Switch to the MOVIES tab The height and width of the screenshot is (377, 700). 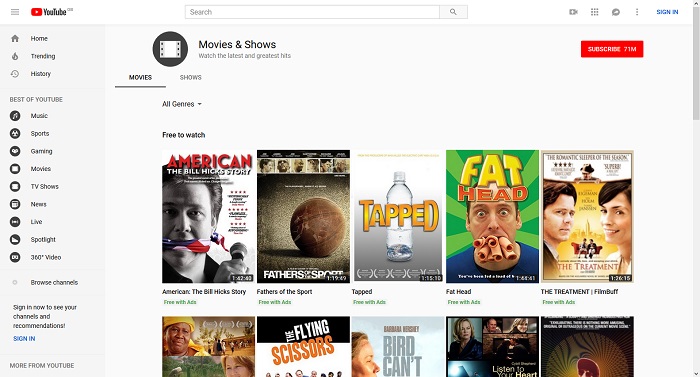tap(140, 78)
